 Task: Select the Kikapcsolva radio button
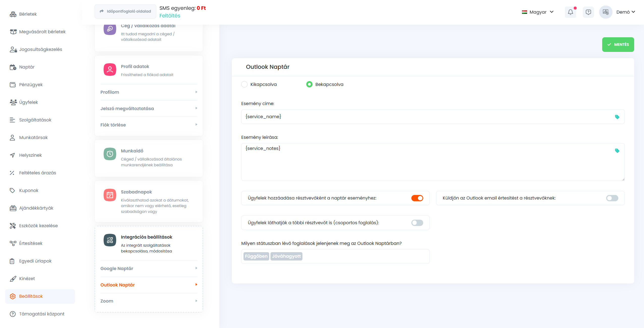tap(244, 84)
